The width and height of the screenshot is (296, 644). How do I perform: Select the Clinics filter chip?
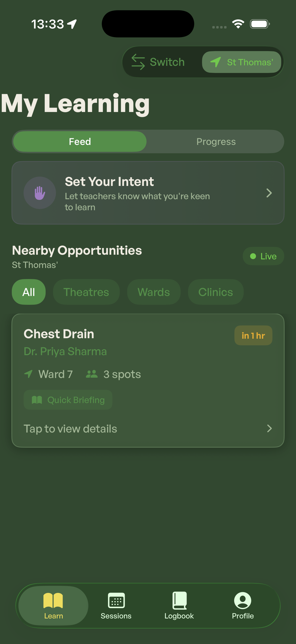(215, 292)
